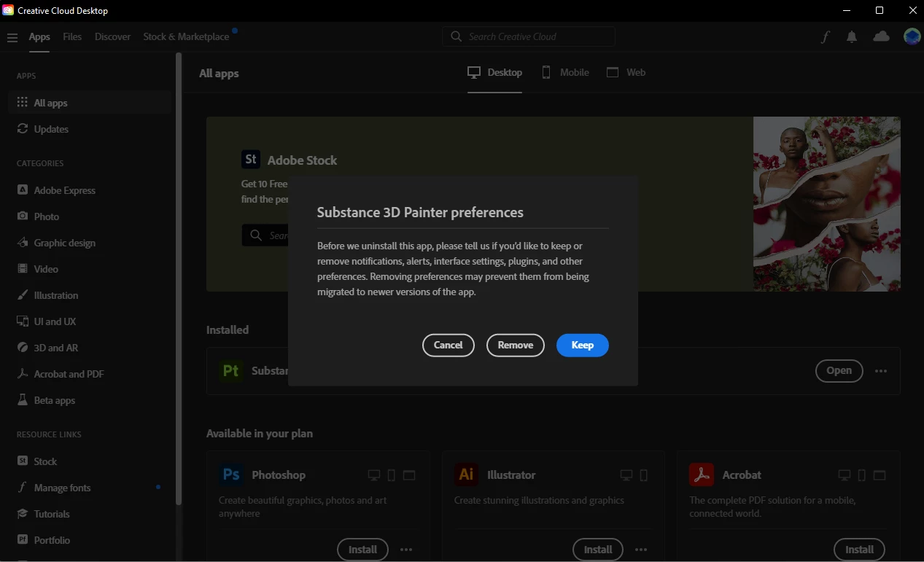Image resolution: width=924 pixels, height=562 pixels.
Task: Click Cancel in preferences dialog
Action: coord(449,346)
